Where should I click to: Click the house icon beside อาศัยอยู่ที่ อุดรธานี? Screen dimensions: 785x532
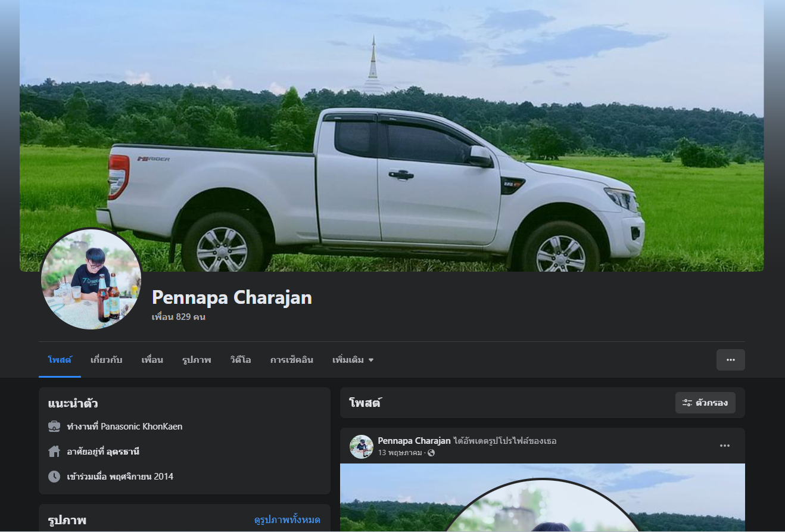(54, 452)
